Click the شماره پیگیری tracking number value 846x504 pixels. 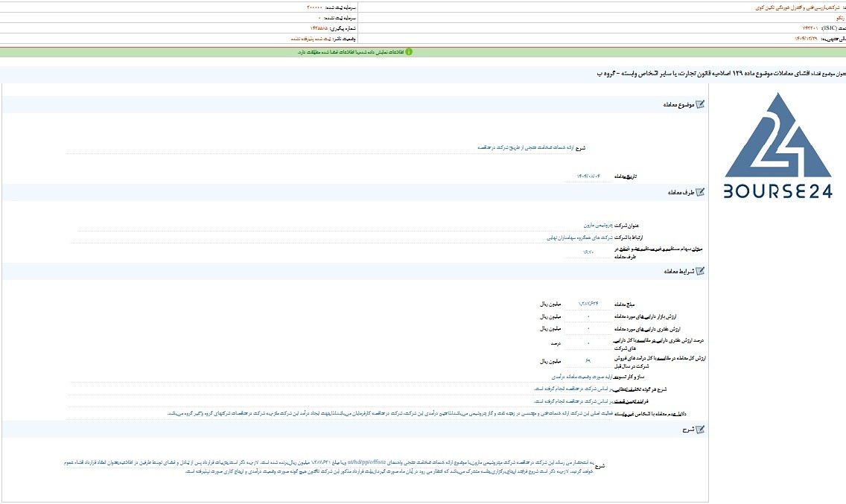pos(318,28)
